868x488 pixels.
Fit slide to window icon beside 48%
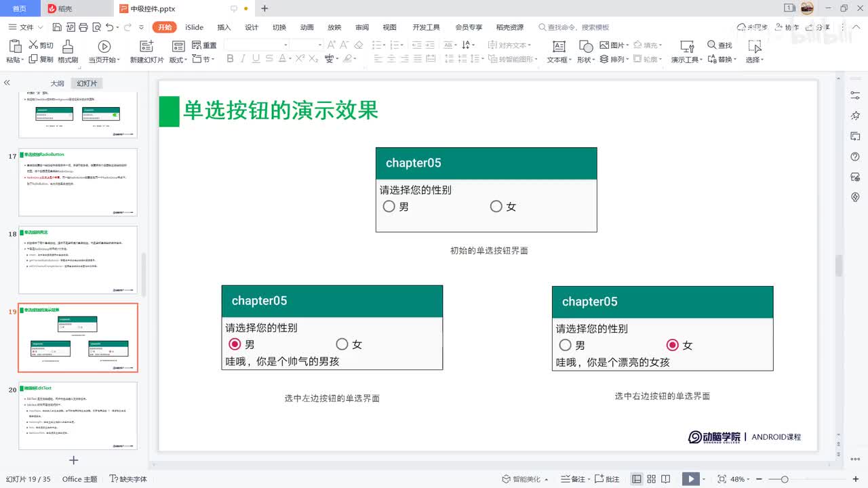722,479
